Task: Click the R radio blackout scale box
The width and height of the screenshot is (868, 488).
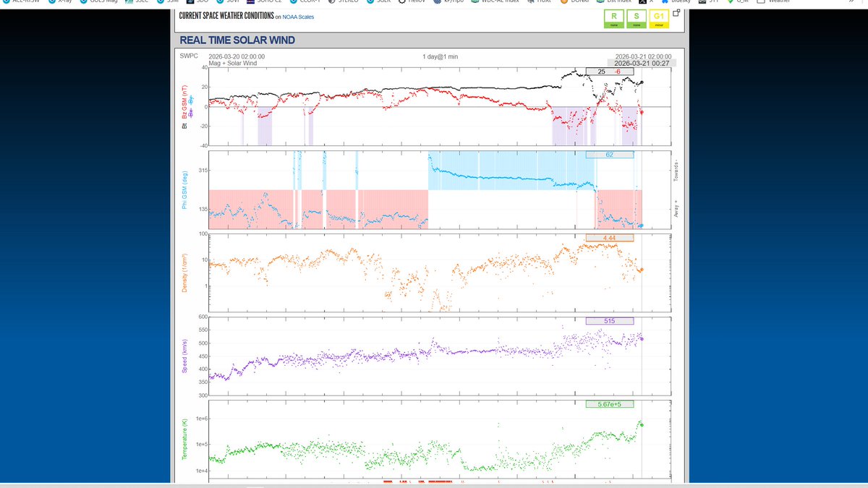Action: 613,19
